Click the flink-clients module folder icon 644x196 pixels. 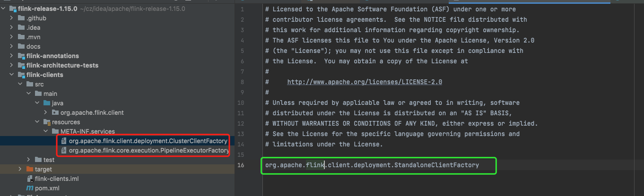click(21, 75)
